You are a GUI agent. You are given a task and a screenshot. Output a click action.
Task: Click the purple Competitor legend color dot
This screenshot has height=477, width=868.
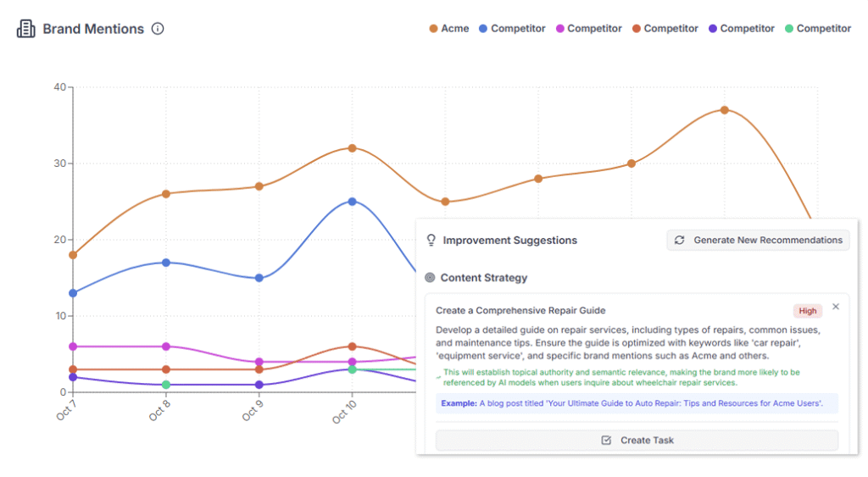click(x=713, y=29)
